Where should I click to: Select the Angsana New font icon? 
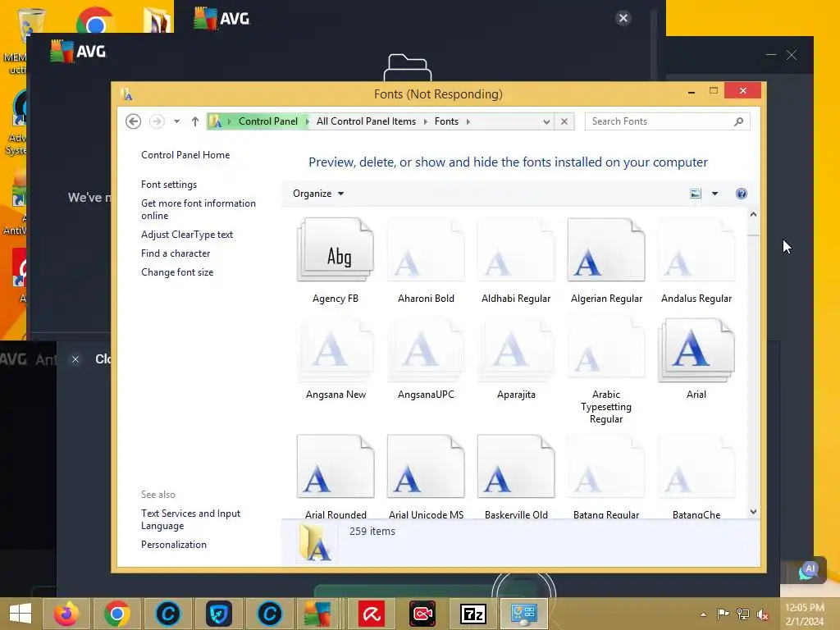(x=336, y=349)
